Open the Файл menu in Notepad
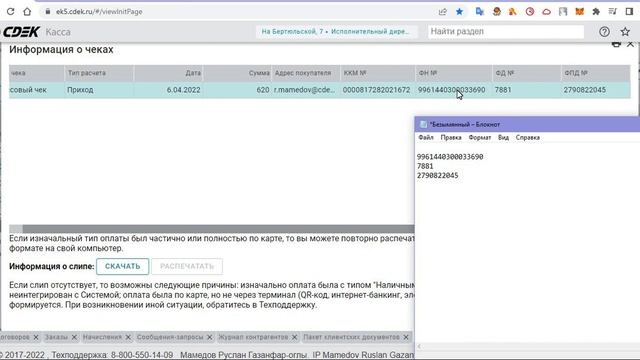This screenshot has height=360, width=640. [x=426, y=138]
